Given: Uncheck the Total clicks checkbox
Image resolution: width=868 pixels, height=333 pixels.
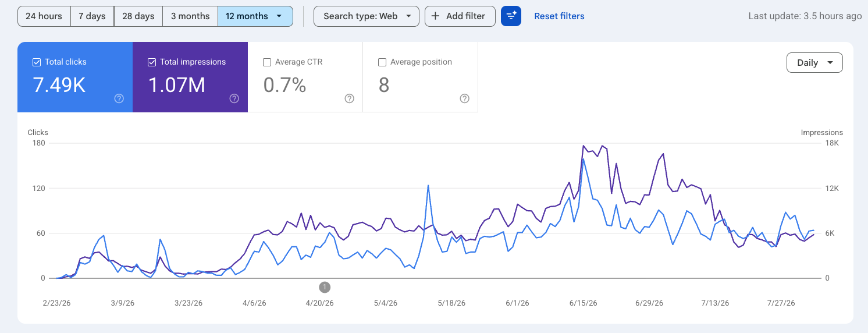Looking at the screenshot, I should click(37, 62).
